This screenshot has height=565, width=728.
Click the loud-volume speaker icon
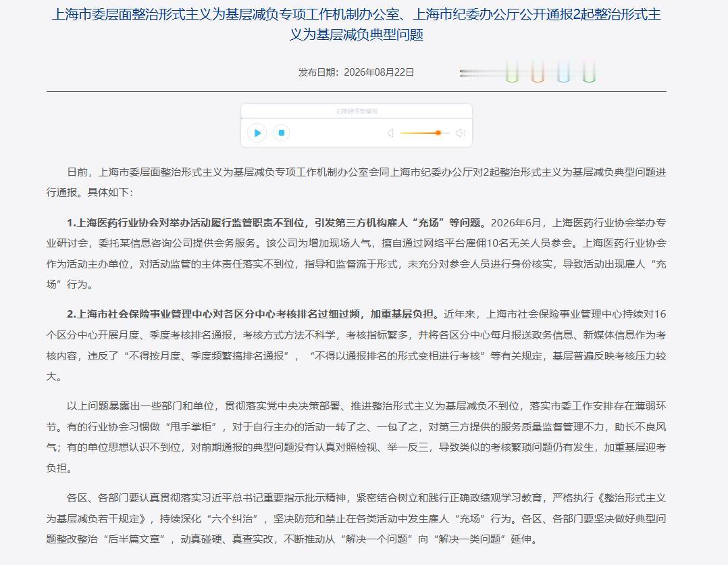pos(461,133)
